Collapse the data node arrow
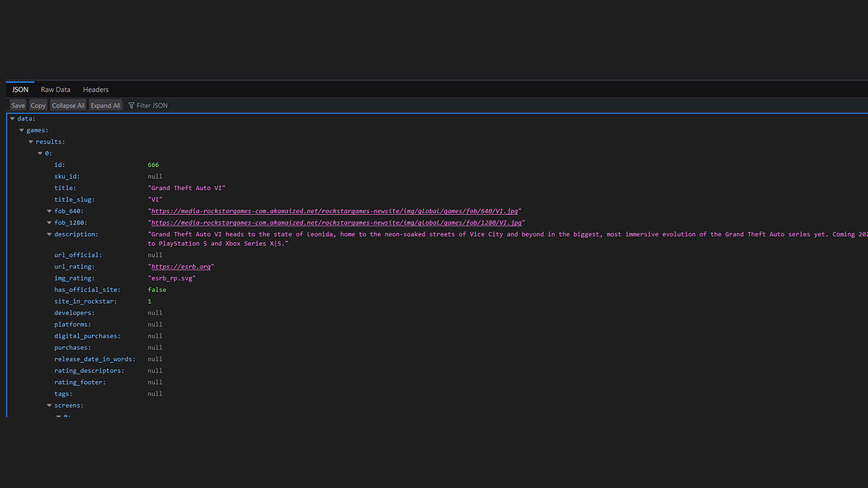This screenshot has height=488, width=868. tap(12, 119)
